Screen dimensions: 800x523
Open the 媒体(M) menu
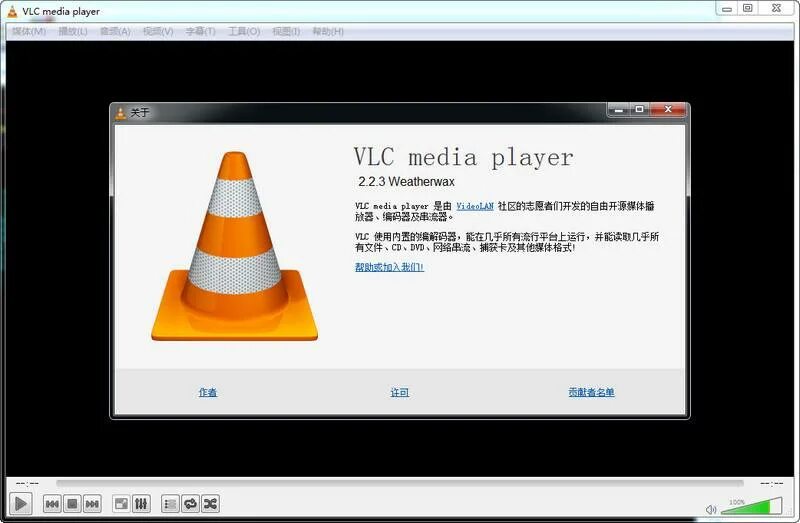pos(29,32)
